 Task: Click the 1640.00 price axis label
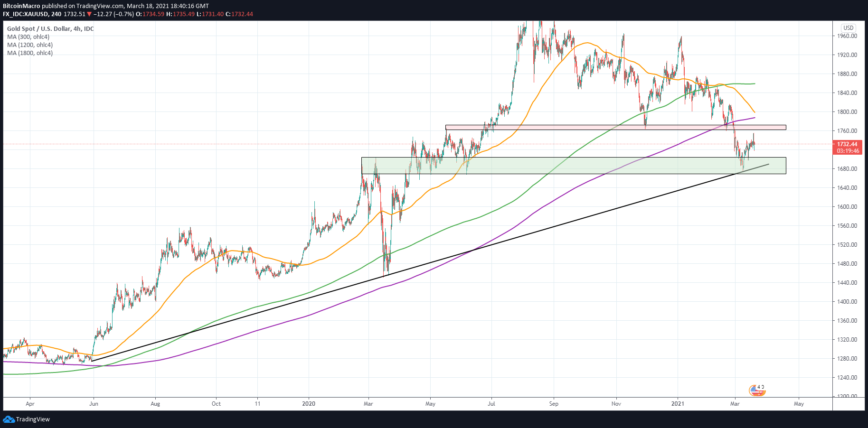(847, 188)
